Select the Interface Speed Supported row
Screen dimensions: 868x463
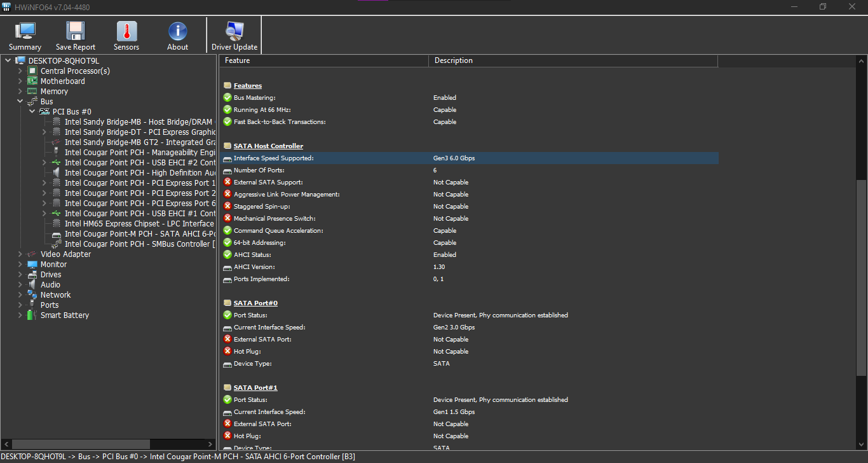(x=469, y=158)
